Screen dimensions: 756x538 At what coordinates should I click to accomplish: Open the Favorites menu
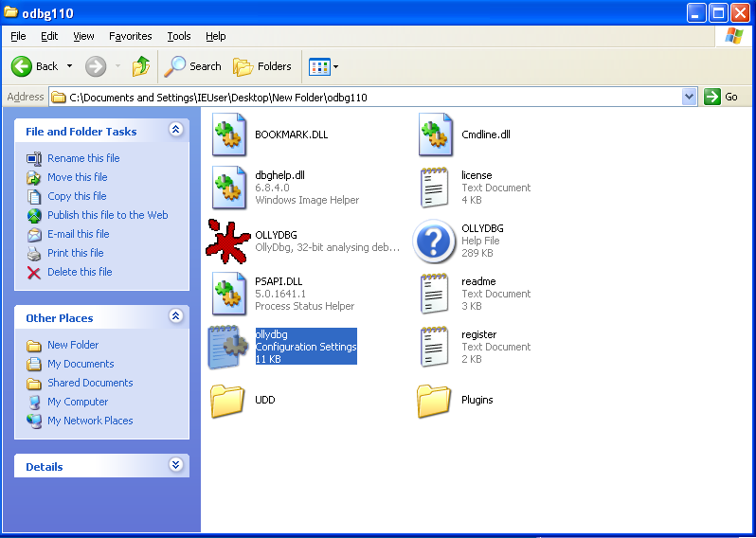coord(130,36)
